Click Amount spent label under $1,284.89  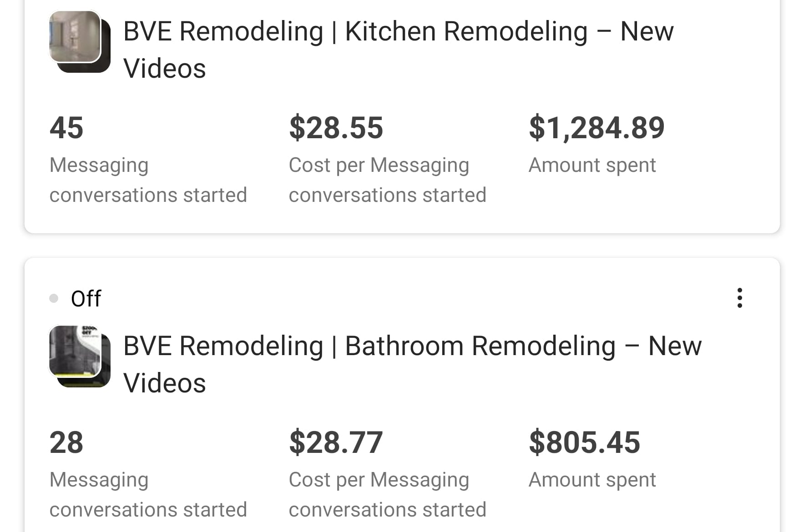pos(592,165)
